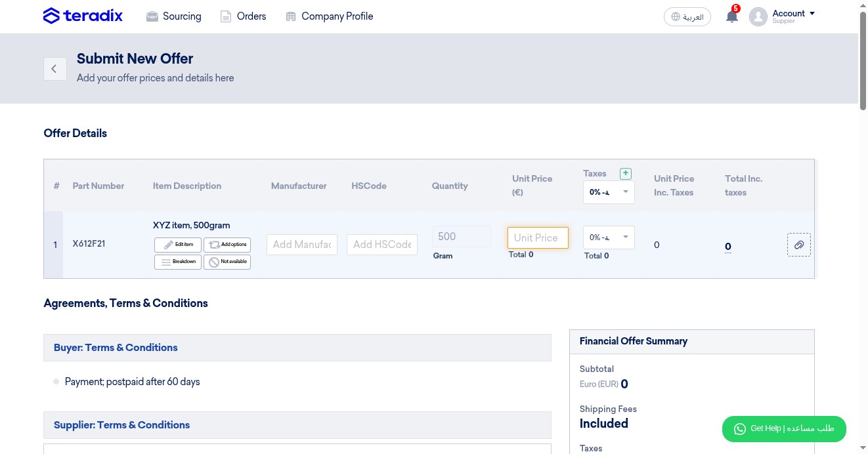Click the Quantity column header
This screenshot has height=454, width=868.
point(450,186)
